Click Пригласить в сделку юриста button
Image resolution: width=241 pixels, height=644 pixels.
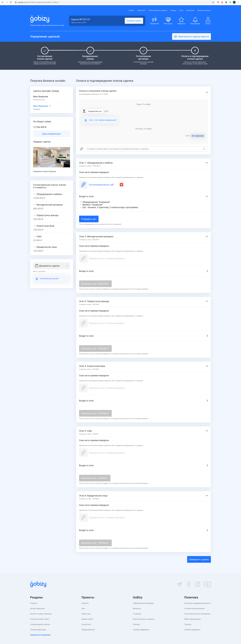191,36
